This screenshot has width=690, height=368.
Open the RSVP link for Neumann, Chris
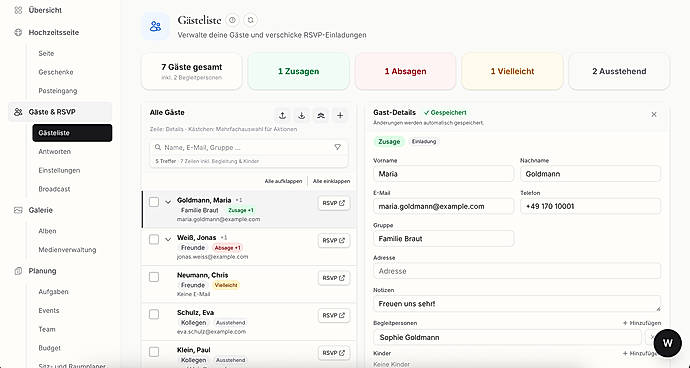(334, 278)
